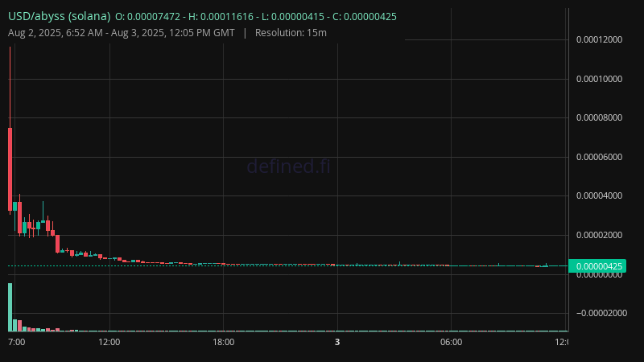Click the low value L: 0.00000415
Viewport: 644px width, 362px height.
click(x=292, y=17)
